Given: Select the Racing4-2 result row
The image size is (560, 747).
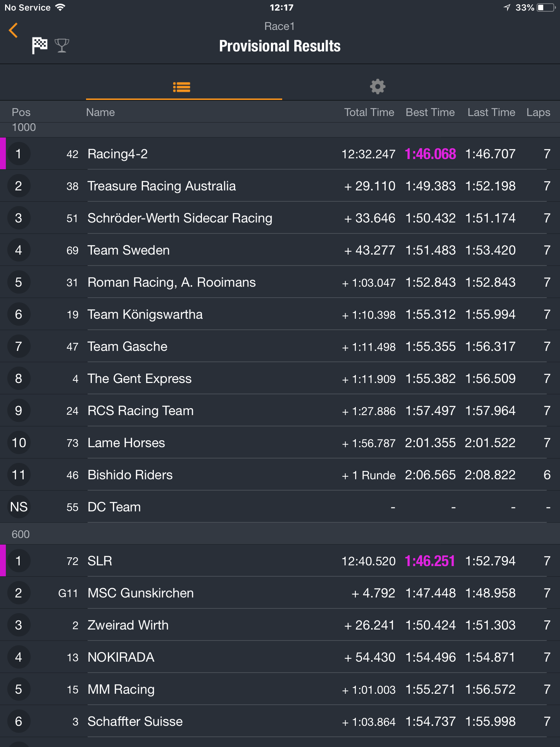Looking at the screenshot, I should point(280,154).
